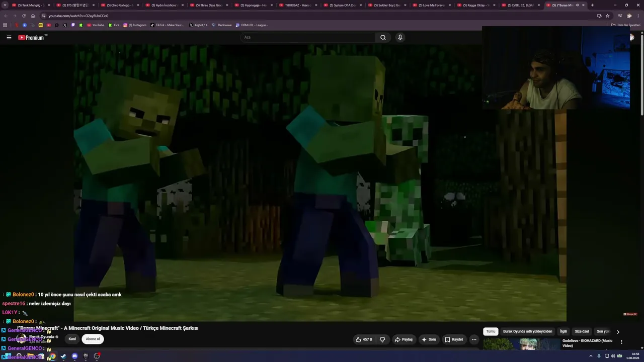The image size is (644, 362).
Task: Go to the browser home page
Action: (x=33, y=16)
